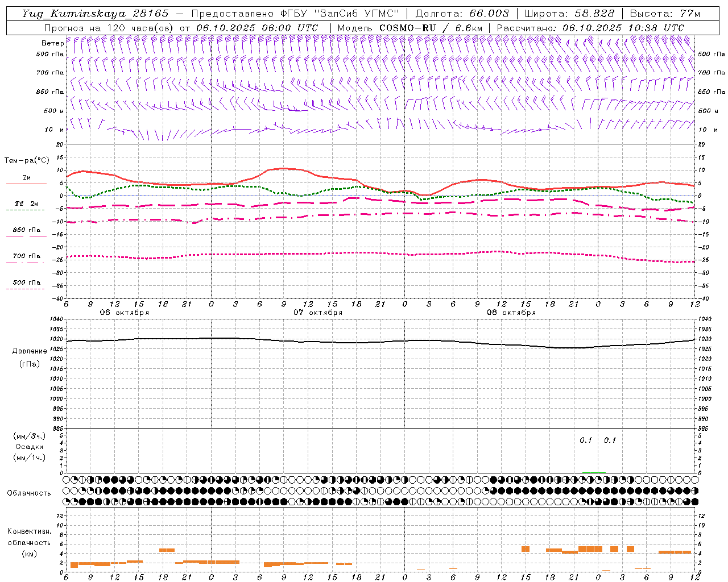Image resolution: width=728 pixels, height=582 pixels.
Task: Click the Долгота: 66.003 value
Action: tap(462, 14)
